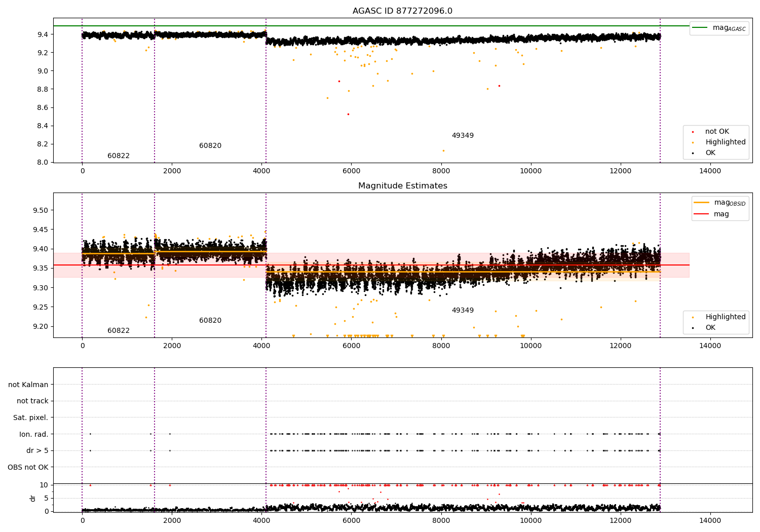Click the 9.45 y-tick label on middle plot
The height and width of the screenshot is (532, 760).
(41, 230)
